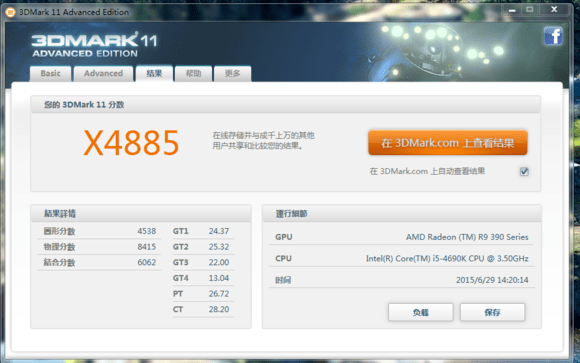The image size is (580, 363).
Task: Click the 3DMark 11 title bar app icon
Action: (x=10, y=12)
